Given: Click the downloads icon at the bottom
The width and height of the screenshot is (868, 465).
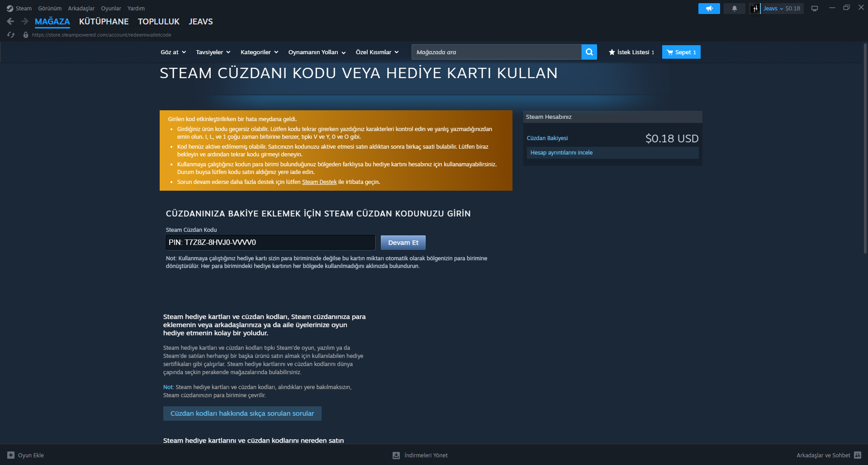Looking at the screenshot, I should 396,455.
